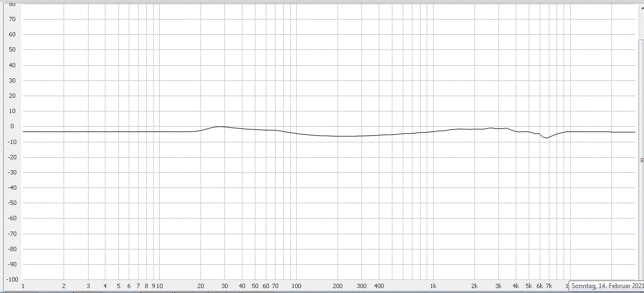Viewport: 644px width, 293px height.
Task: Click the vertical scrollbar thumb grip
Action: [x=641, y=160]
